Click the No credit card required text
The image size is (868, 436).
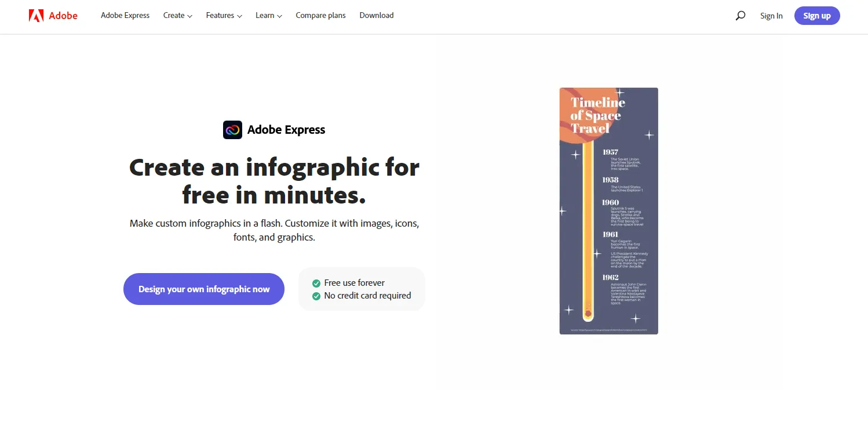[367, 296]
